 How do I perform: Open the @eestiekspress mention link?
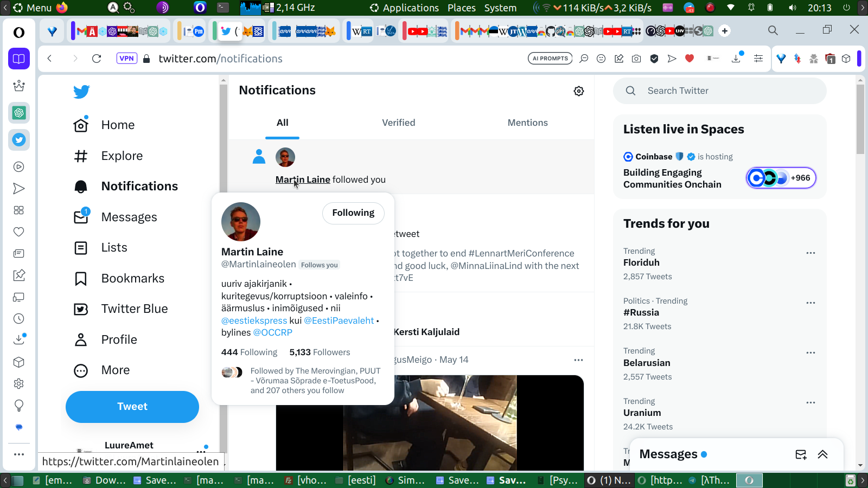pos(254,320)
